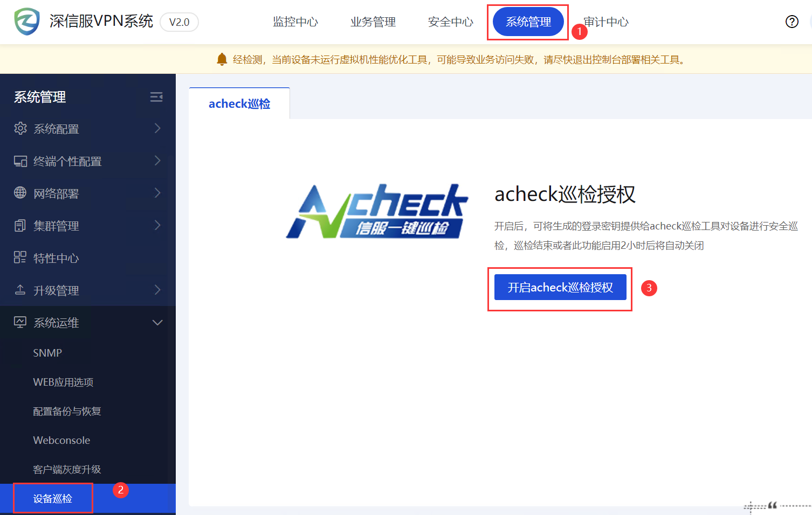Click the description starting with 开启后
The width and height of the screenshot is (812, 515).
[x=646, y=235]
